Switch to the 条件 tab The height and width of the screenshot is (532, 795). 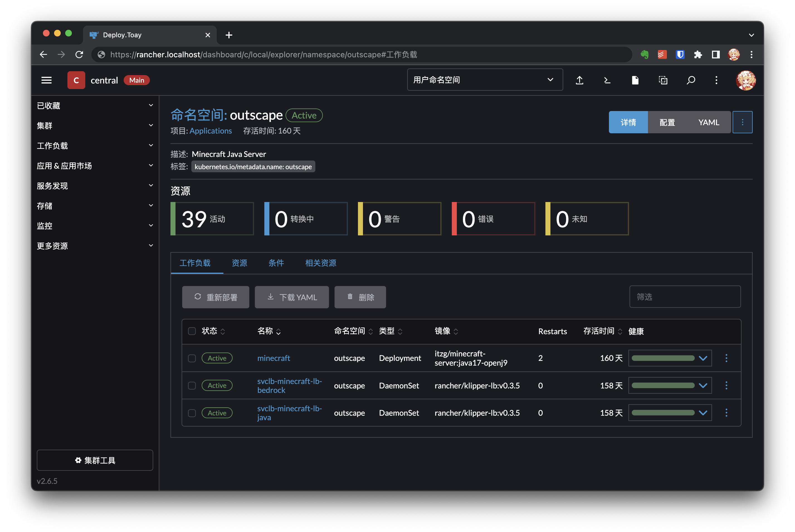click(x=276, y=263)
